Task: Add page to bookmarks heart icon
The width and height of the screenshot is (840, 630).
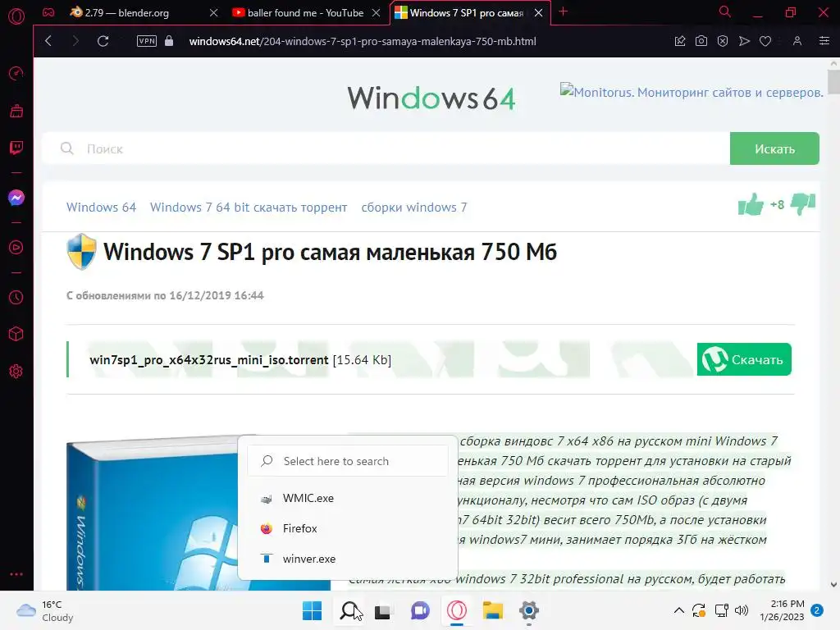Action: pos(765,41)
